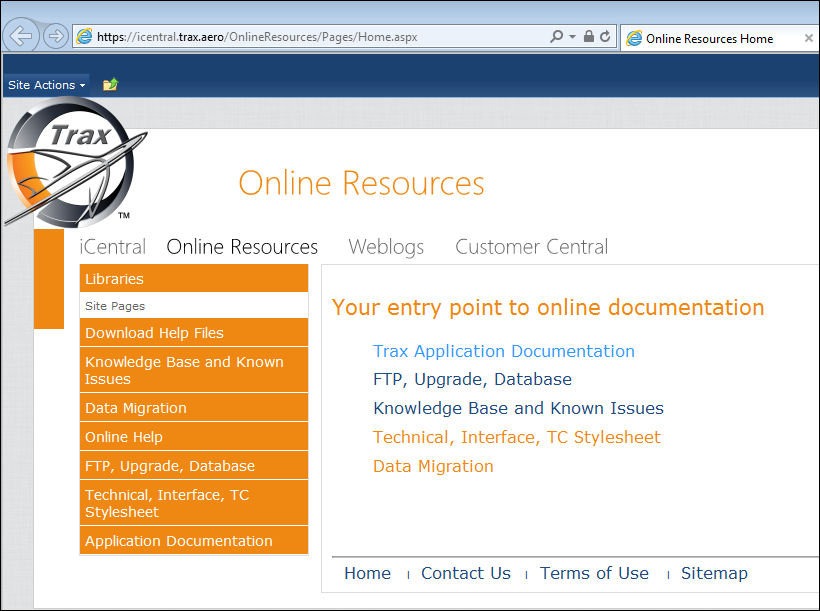Refresh the page with the reload icon
820x611 pixels.
(x=606, y=36)
